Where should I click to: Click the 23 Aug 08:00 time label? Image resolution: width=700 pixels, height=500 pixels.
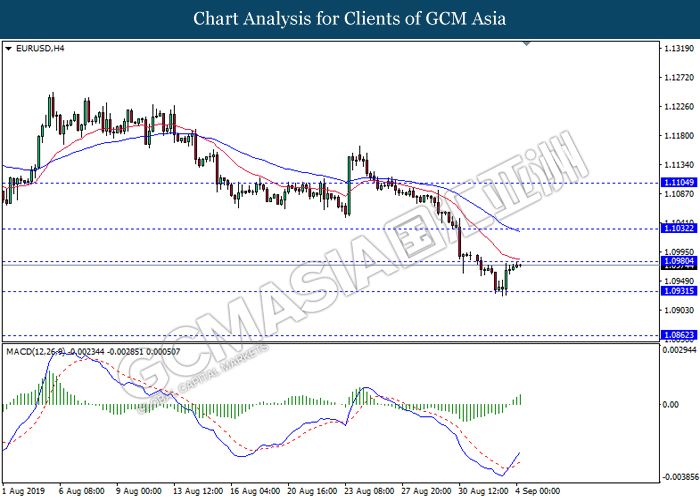pyautogui.click(x=369, y=491)
